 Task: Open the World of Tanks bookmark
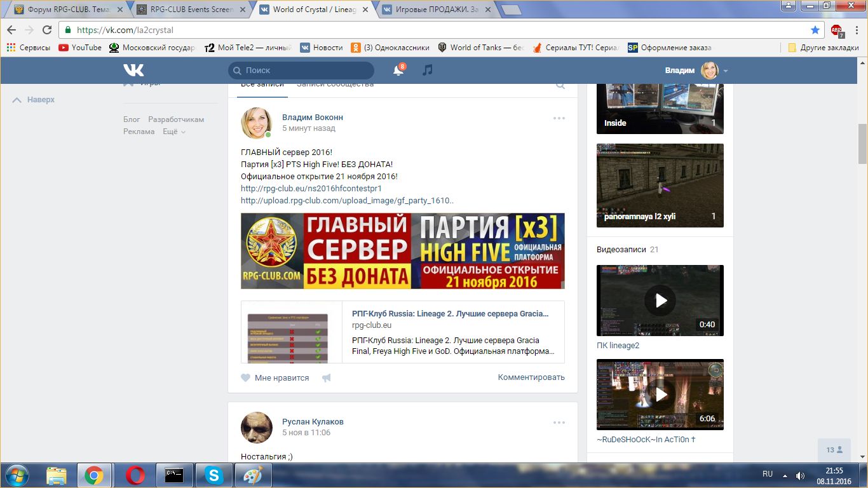[480, 48]
